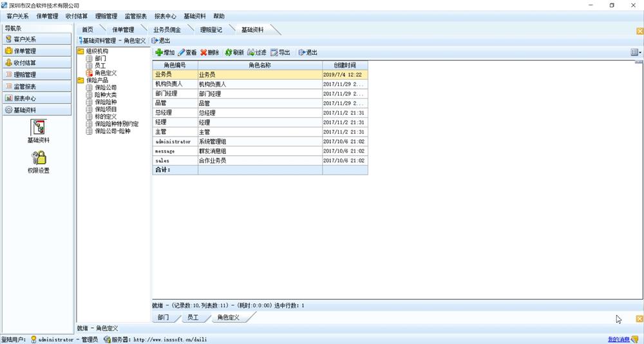Export data using the 导出 icon
644x344 pixels.
point(274,53)
